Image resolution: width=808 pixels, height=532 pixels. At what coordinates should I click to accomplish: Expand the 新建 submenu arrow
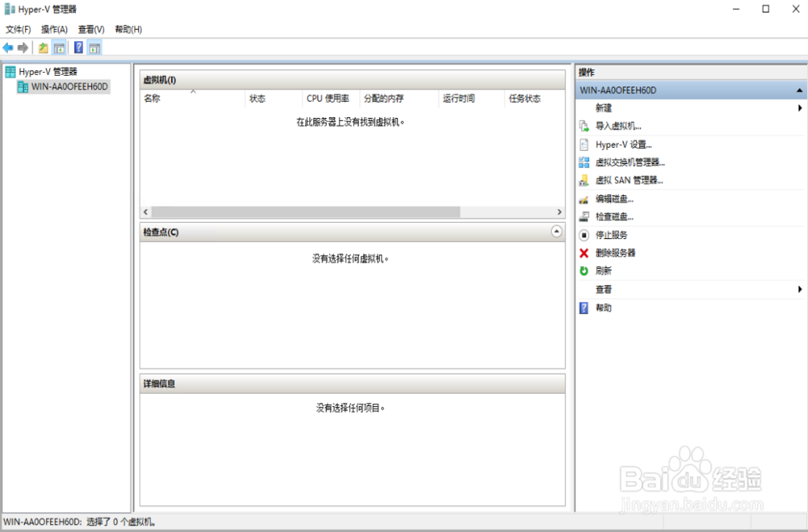[800, 107]
